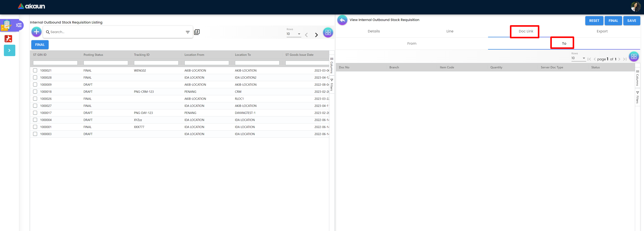Click the back arrow on requisition view
The height and width of the screenshot is (231, 644).
tap(342, 20)
